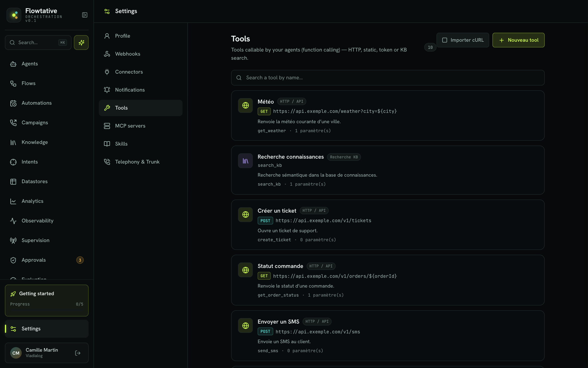Open the Connectors settings page
588x368 pixels.
click(x=140, y=72)
